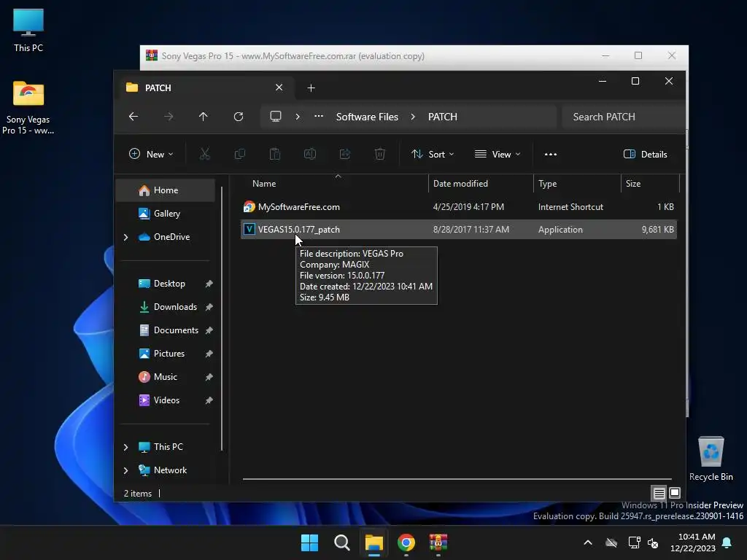Open clock and date in taskbar
The width and height of the screenshot is (747, 560).
[x=693, y=542]
